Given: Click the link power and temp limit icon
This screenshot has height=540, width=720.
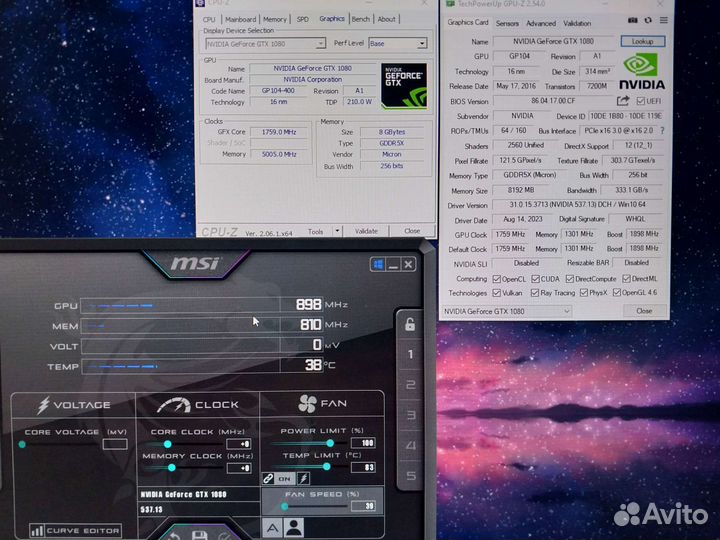Looking at the screenshot, I should [268, 478].
